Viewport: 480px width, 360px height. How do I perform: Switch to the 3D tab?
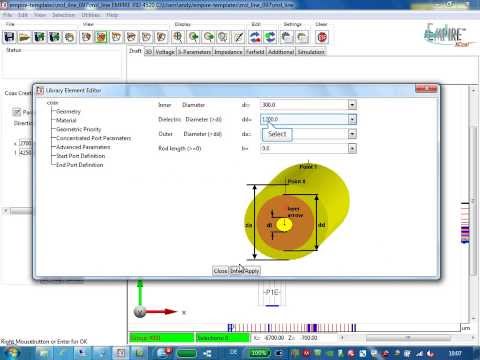(x=148, y=52)
